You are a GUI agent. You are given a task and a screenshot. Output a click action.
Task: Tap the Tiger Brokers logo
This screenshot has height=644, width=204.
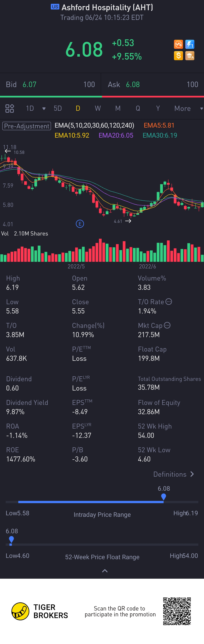tap(40, 611)
